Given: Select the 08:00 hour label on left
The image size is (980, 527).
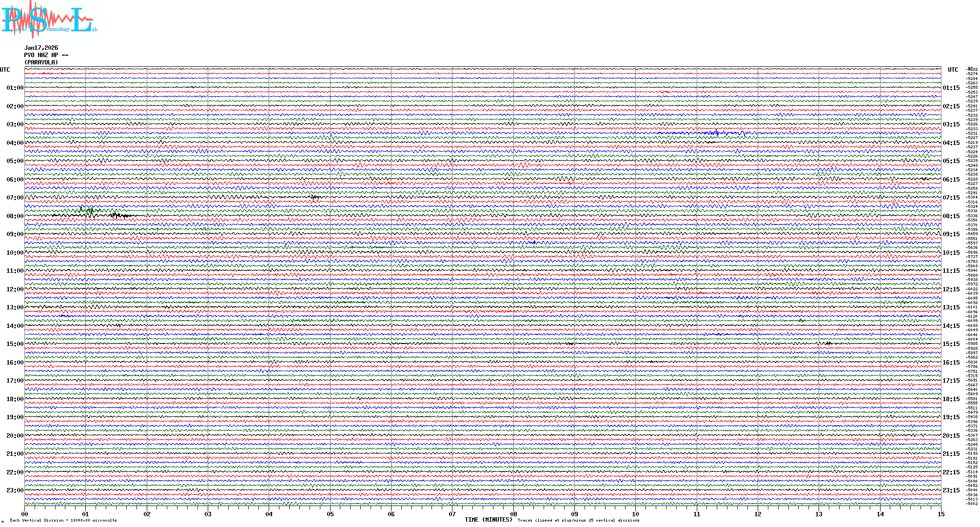Looking at the screenshot, I should (15, 216).
